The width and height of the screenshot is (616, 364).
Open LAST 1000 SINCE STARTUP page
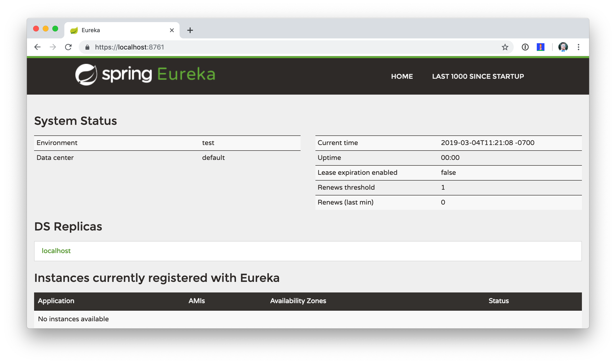[x=478, y=77]
